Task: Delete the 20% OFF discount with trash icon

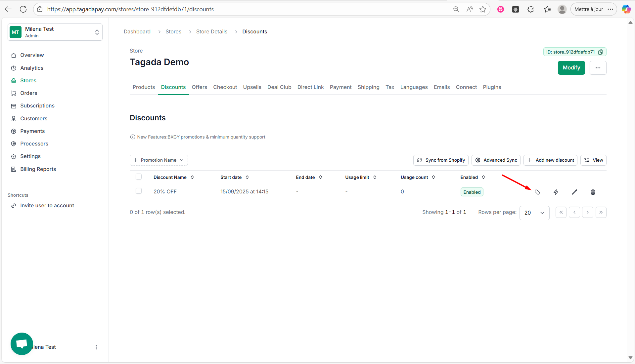Action: [x=593, y=192]
